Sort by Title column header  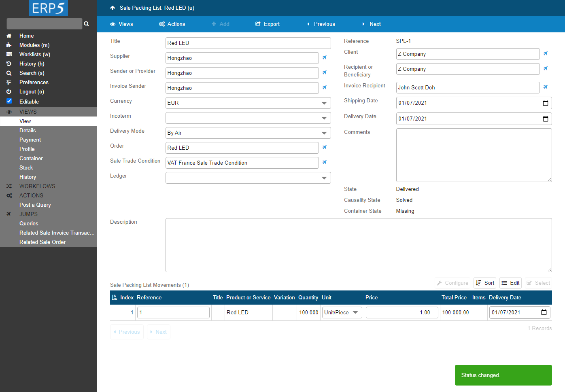point(218,297)
